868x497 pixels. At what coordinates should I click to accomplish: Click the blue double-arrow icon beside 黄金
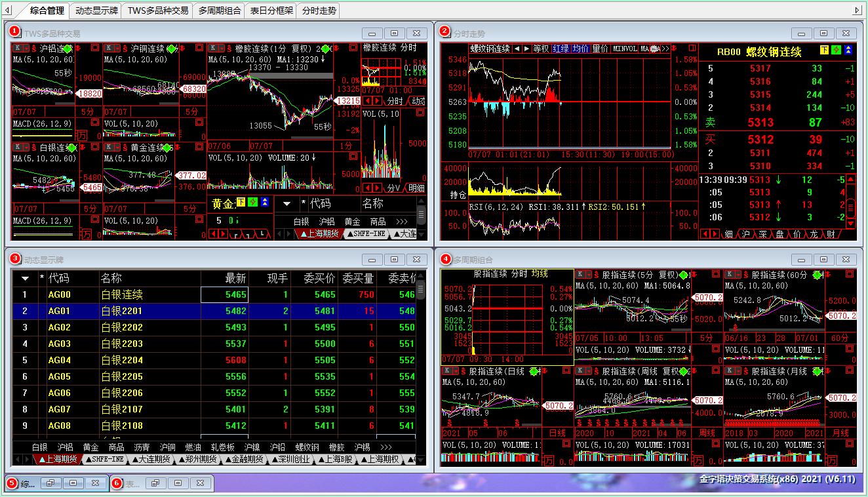pyautogui.click(x=264, y=203)
